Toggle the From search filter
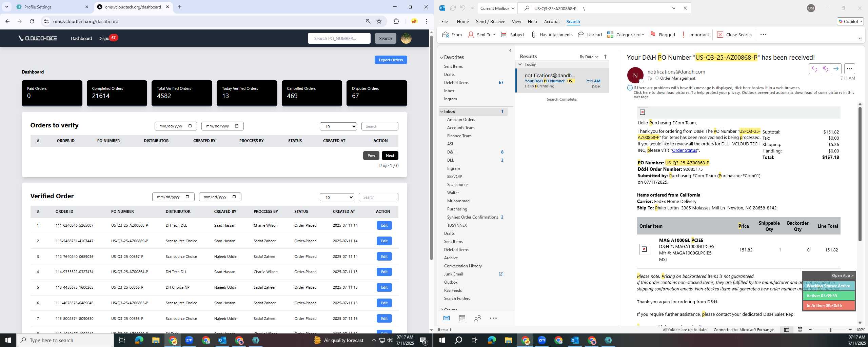The image size is (868, 347). point(452,35)
